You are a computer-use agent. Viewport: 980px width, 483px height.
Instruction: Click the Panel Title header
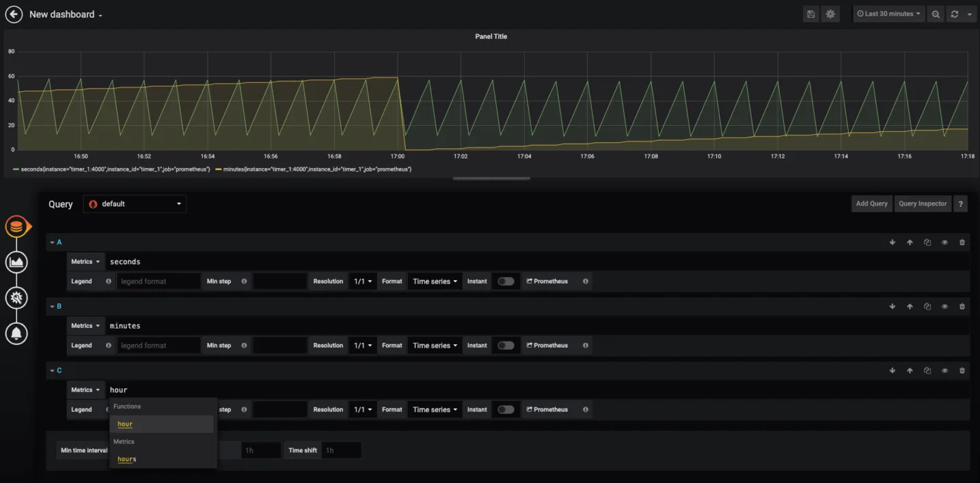tap(491, 37)
